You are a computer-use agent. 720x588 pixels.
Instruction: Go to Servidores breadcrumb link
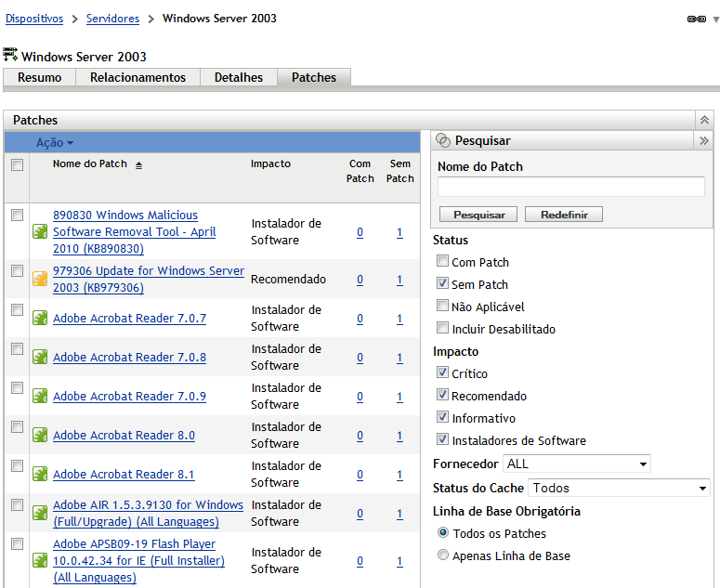112,19
